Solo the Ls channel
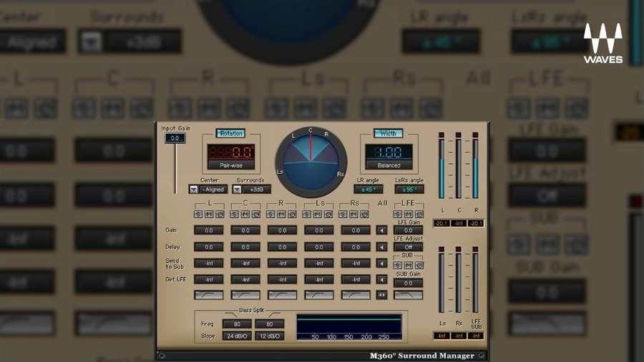 (307, 214)
